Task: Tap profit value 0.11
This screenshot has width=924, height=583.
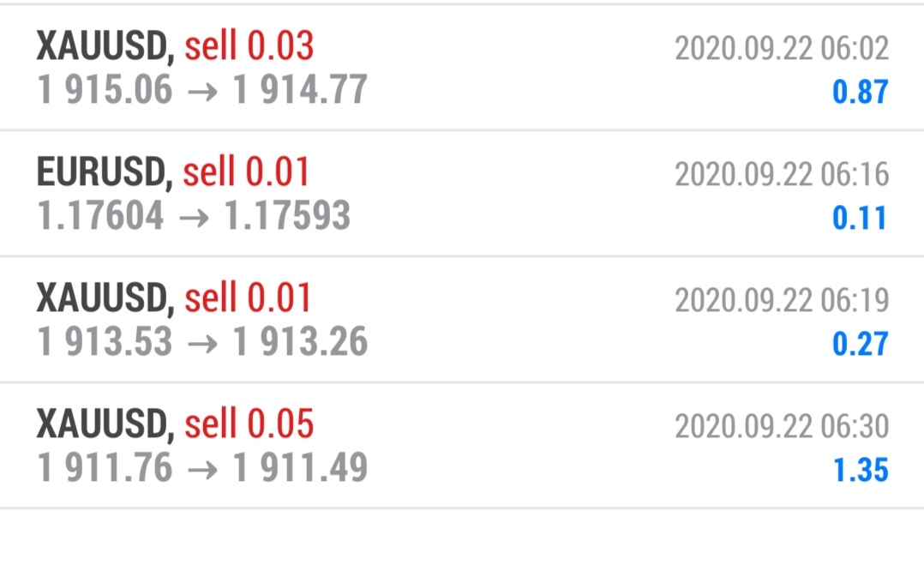Action: click(x=860, y=218)
